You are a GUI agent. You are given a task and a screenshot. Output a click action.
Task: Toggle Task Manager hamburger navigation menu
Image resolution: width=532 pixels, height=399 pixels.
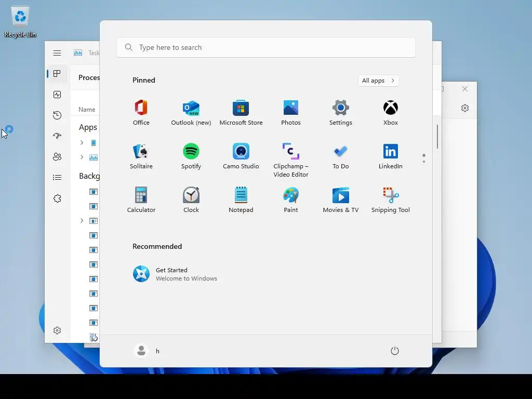(57, 53)
